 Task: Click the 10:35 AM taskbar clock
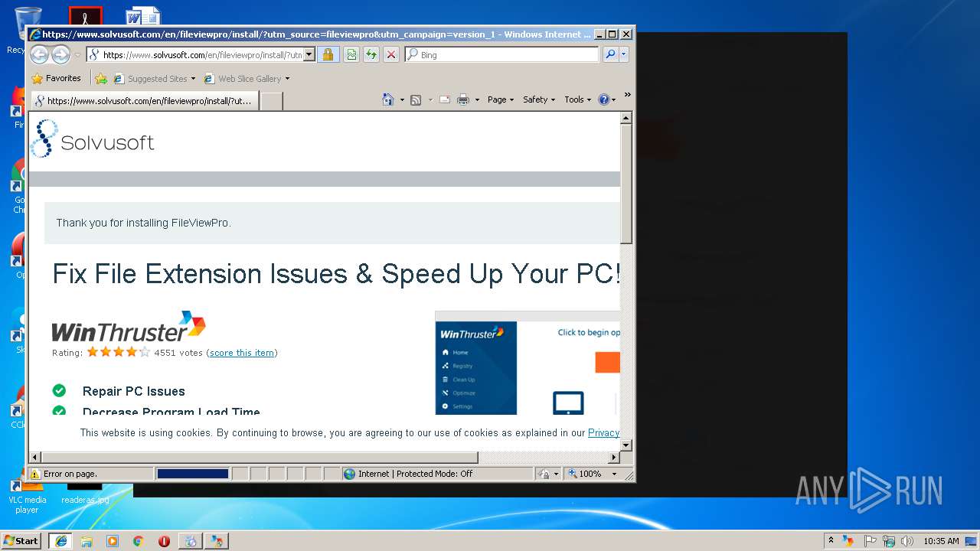[940, 540]
